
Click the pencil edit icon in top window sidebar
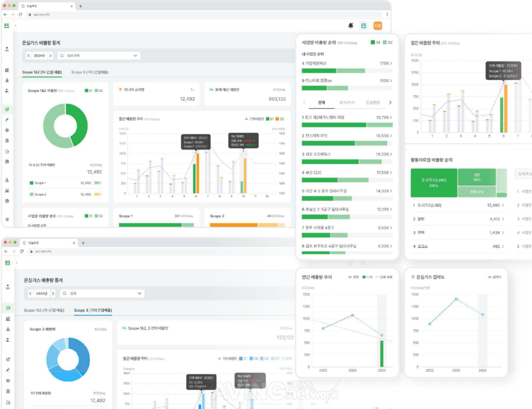coord(7,119)
